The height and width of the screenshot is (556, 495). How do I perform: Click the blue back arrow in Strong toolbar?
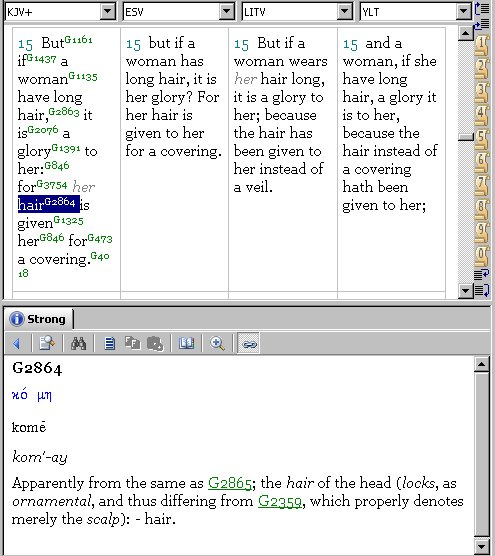[x=16, y=343]
